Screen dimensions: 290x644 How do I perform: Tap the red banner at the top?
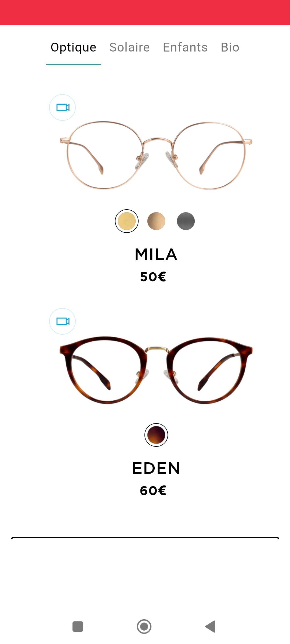coord(145,13)
